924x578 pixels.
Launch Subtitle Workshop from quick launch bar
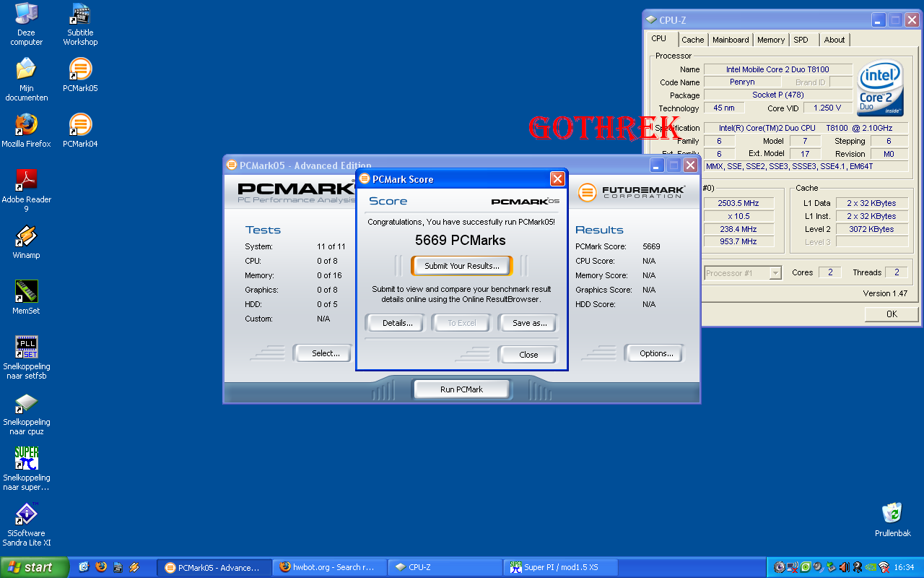tap(118, 568)
